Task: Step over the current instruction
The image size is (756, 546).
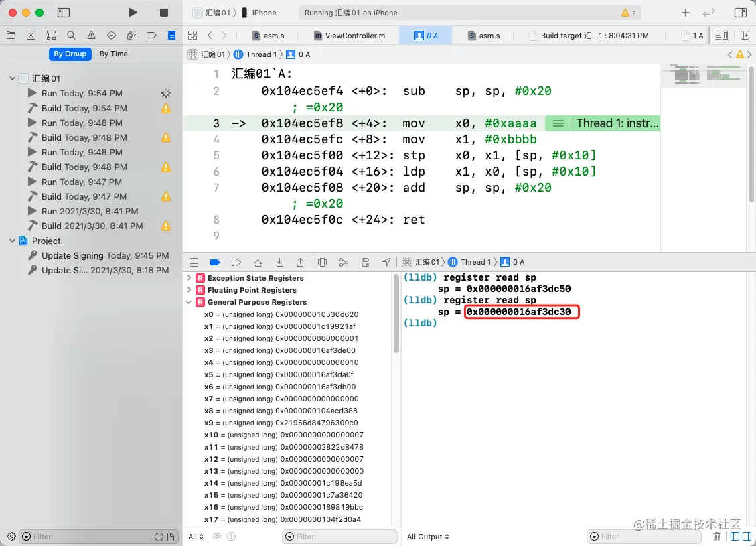Action: coord(258,262)
